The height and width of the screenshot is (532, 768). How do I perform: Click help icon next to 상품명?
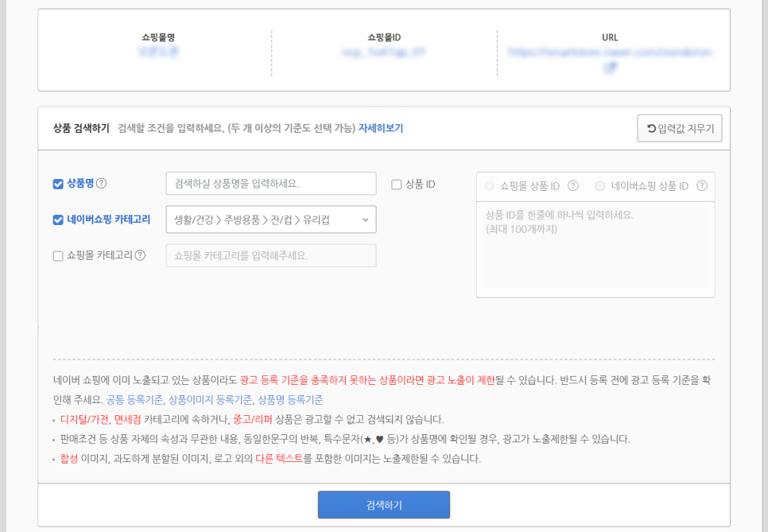(x=102, y=183)
